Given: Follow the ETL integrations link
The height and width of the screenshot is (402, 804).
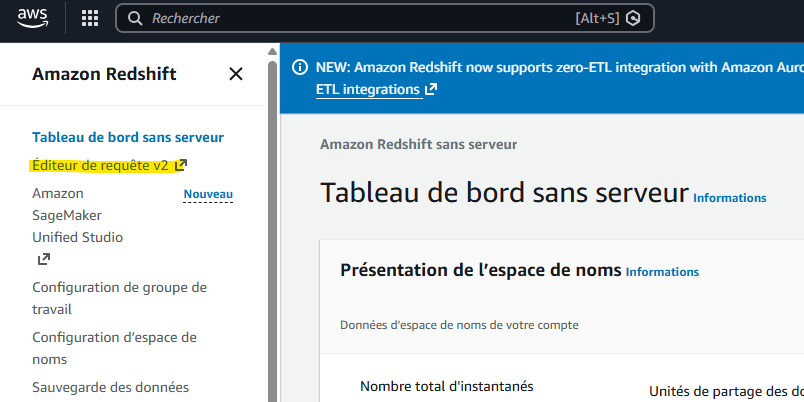Looking at the screenshot, I should (x=368, y=89).
